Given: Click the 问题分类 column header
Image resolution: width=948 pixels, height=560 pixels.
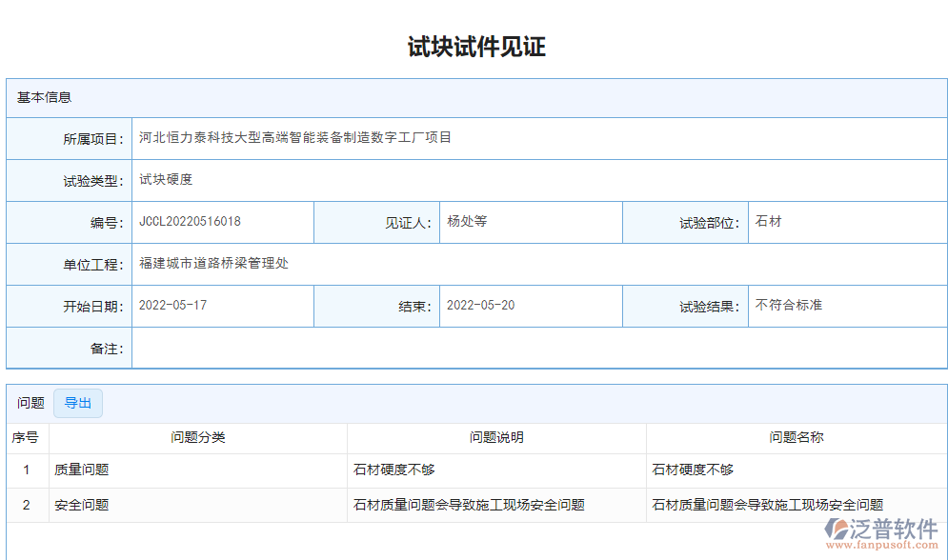Looking at the screenshot, I should click(x=197, y=438).
